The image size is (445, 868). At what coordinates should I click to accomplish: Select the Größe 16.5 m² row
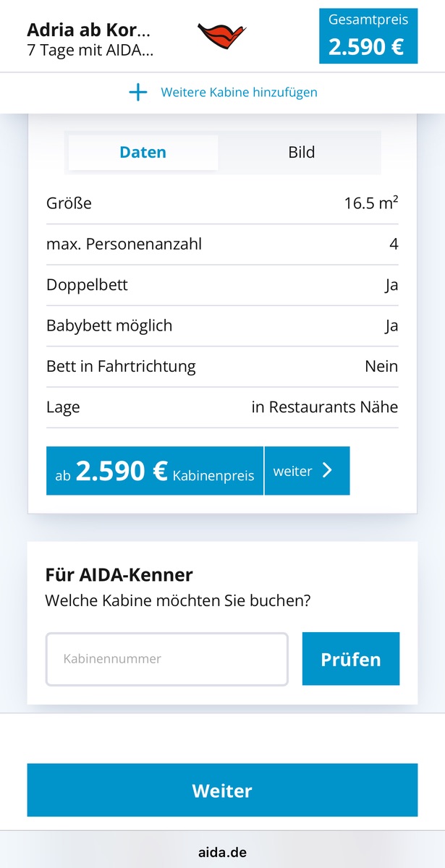click(x=222, y=203)
